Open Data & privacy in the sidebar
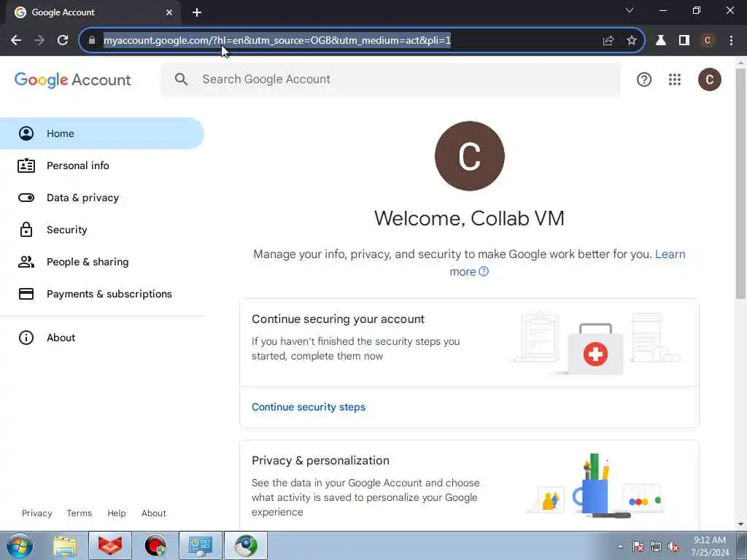The width and height of the screenshot is (747, 560). [102, 198]
